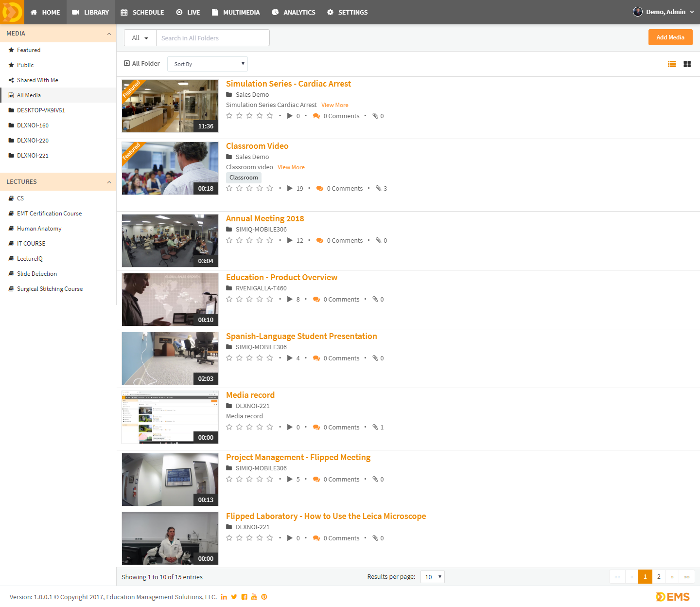
Task: Collapse the MEDIA sidebar section
Action: [109, 34]
